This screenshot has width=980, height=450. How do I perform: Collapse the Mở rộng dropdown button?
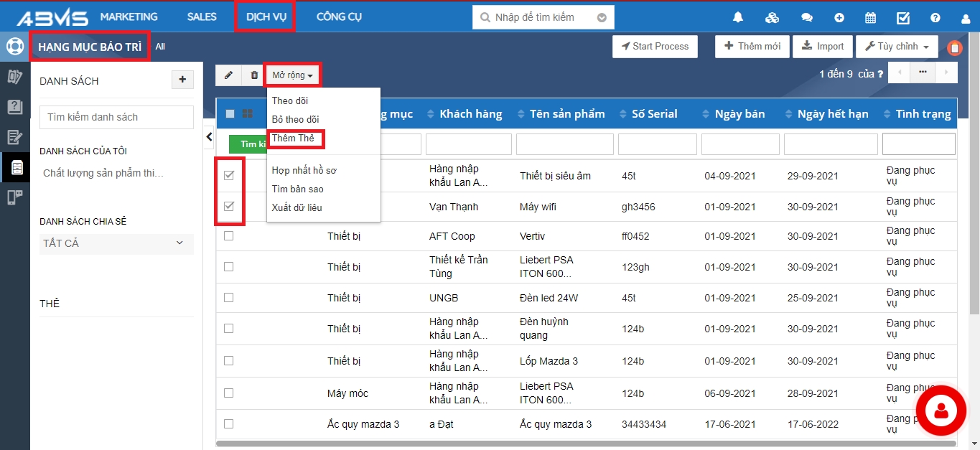[292, 75]
